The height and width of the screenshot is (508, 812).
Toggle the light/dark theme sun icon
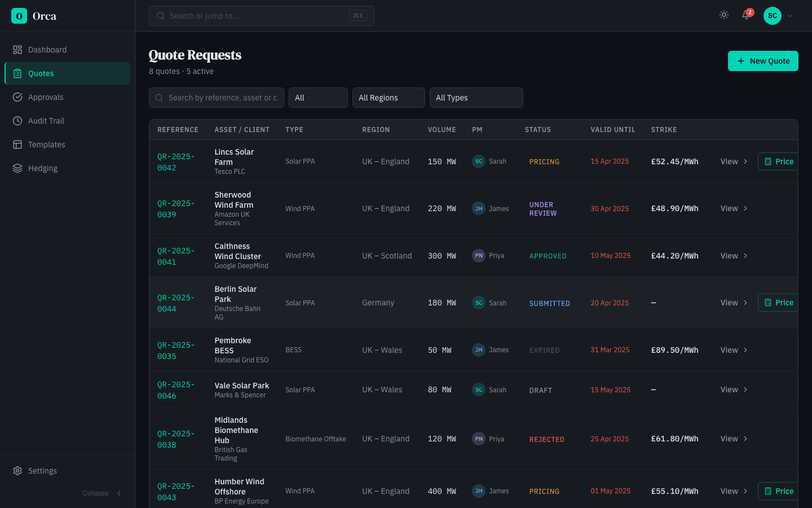(x=724, y=15)
